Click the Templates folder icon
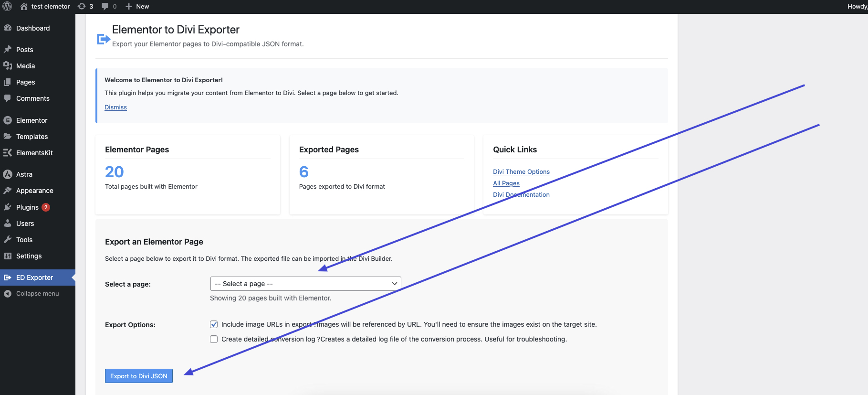This screenshot has width=868, height=395. click(8, 136)
